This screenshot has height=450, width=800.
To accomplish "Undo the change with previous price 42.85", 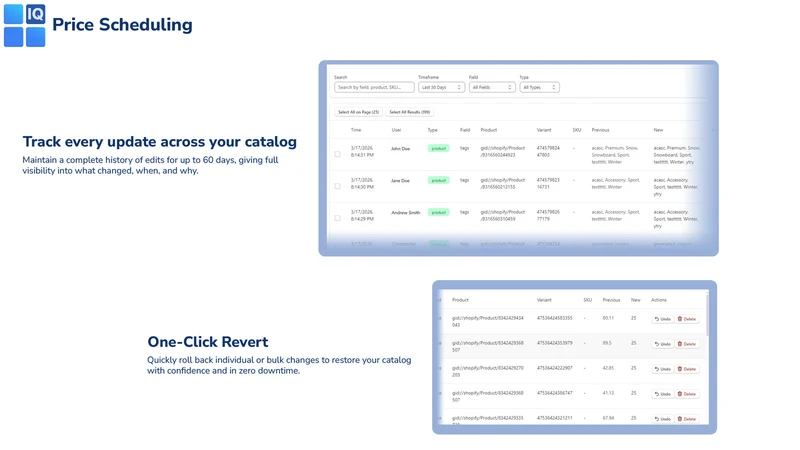I will point(662,369).
